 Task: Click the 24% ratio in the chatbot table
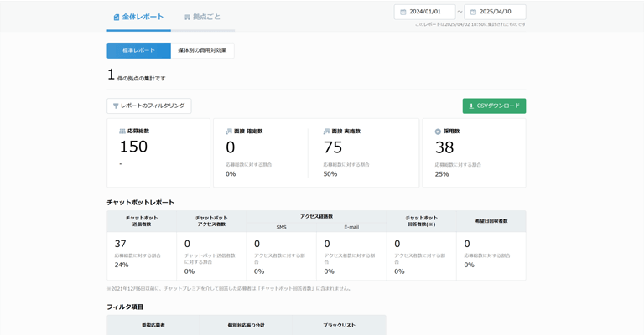click(122, 265)
